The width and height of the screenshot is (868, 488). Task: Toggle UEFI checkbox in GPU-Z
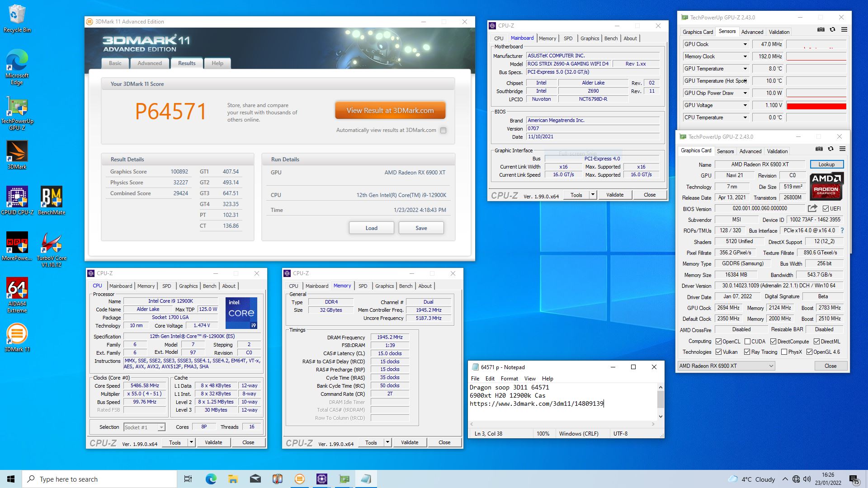(826, 209)
